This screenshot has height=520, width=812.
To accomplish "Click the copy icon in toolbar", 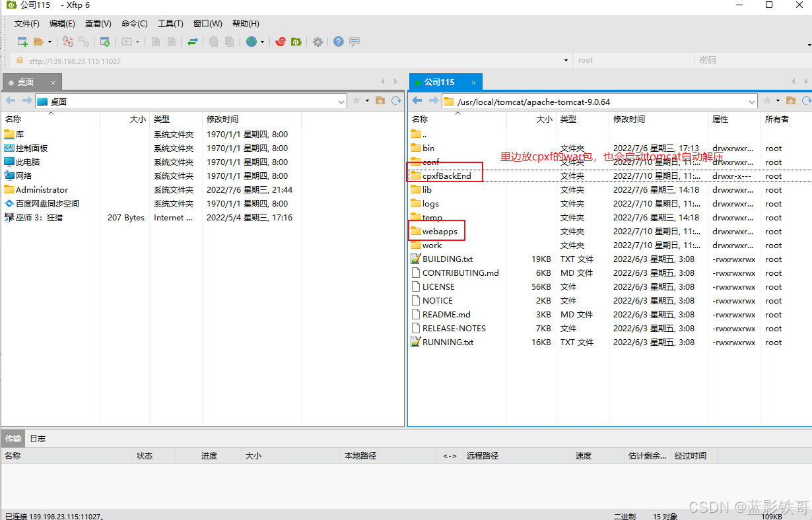I will point(213,42).
